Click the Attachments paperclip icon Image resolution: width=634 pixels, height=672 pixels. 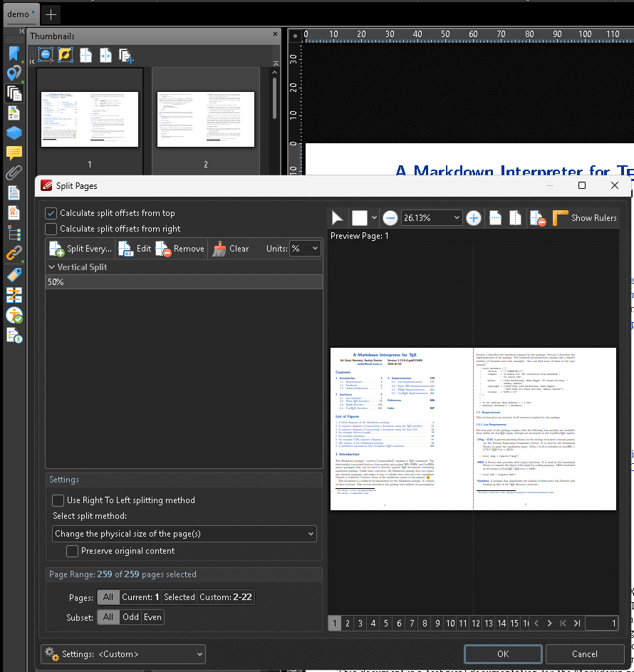pos(13,172)
